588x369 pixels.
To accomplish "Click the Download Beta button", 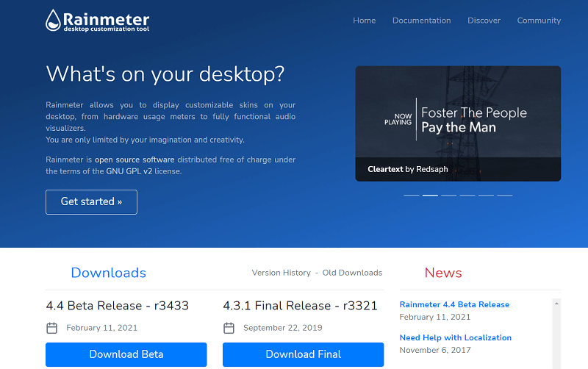I will pos(126,354).
